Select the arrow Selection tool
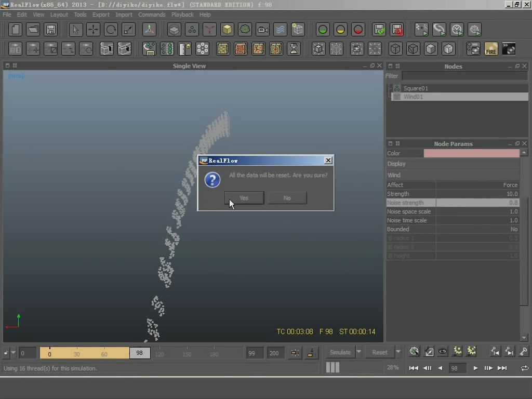Screen dimensions: 532x399 (76, 30)
